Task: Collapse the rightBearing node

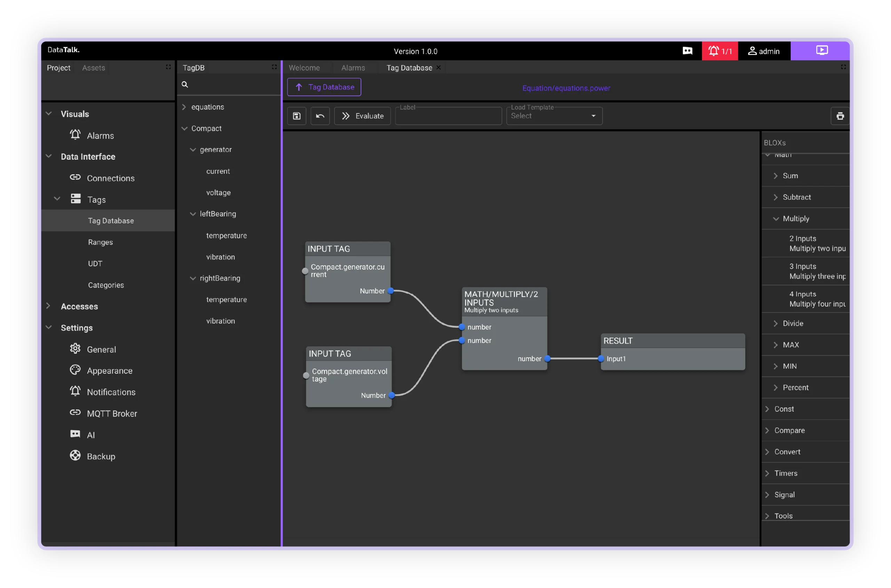Action: (193, 278)
